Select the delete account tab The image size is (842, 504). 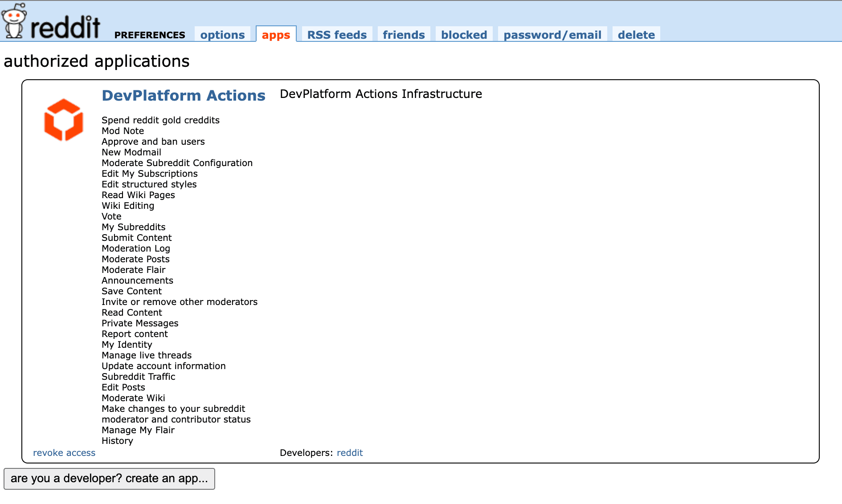(x=636, y=35)
